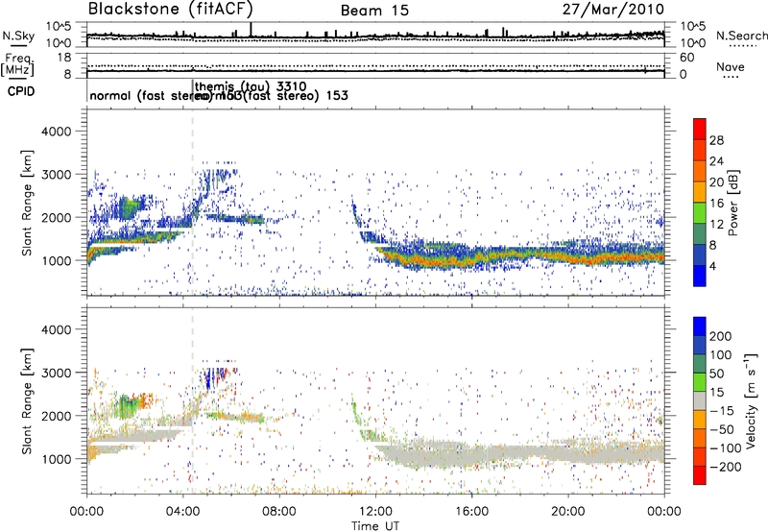Screen dimensions: 768x532
Task: Click the 'Time UT' axis title
Action: [x=375, y=526]
